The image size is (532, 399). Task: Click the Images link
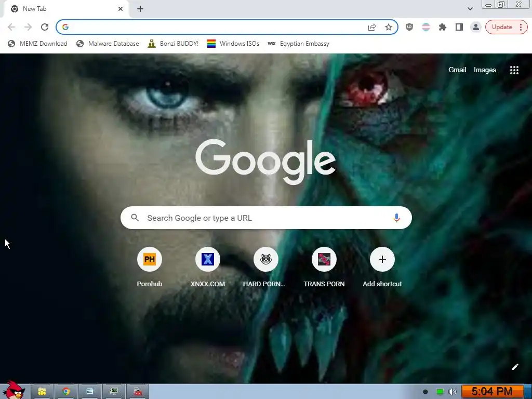[485, 70]
